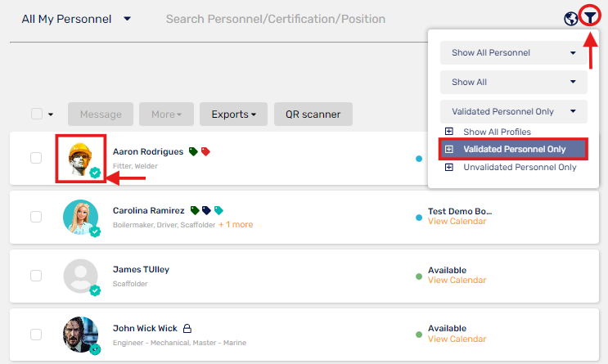Click the QR scanner button
This screenshot has width=608, height=364.
(x=313, y=115)
